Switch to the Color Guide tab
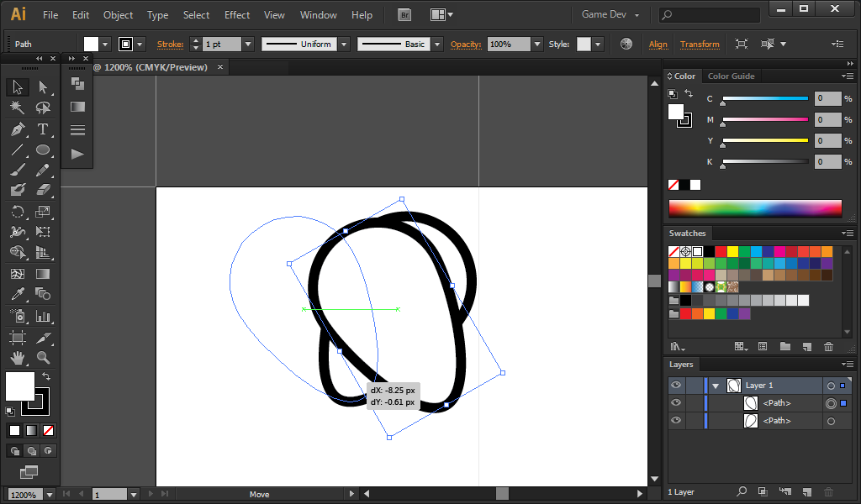This screenshot has width=861, height=504. click(731, 76)
